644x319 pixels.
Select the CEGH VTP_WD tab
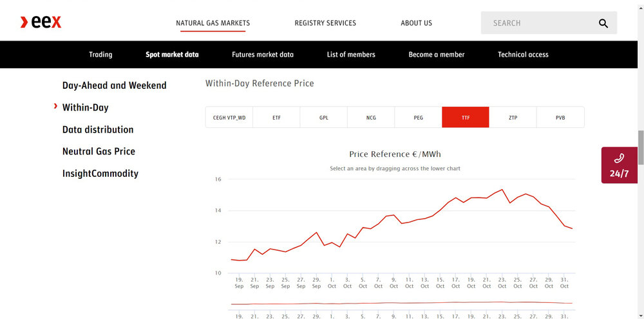click(x=229, y=118)
